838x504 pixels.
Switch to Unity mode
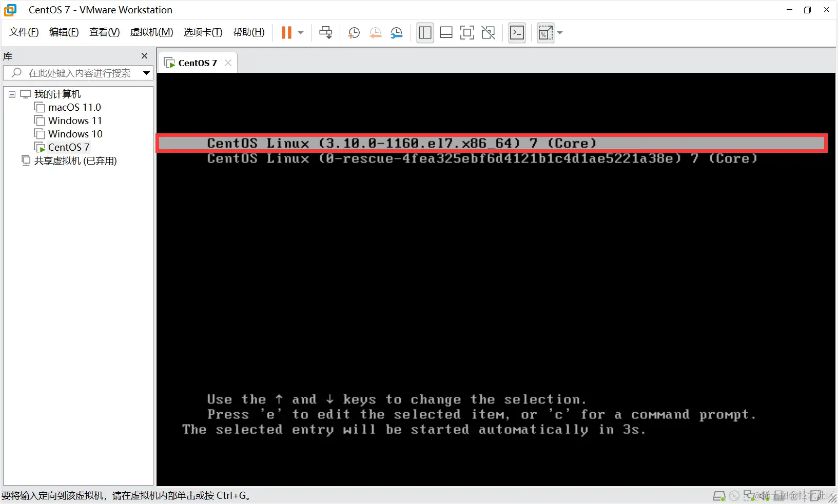click(489, 33)
